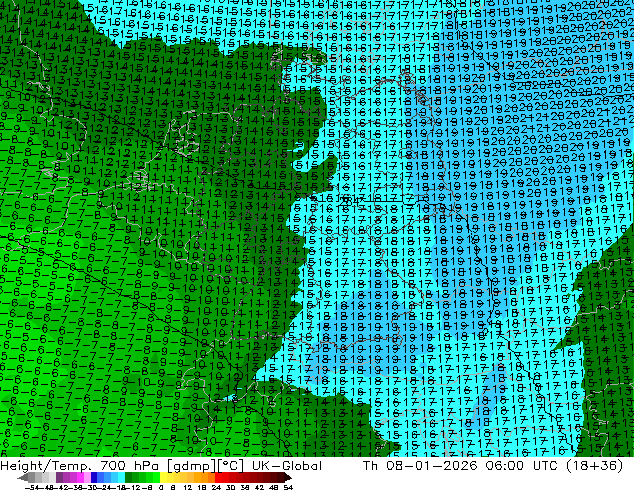Click the gray left arrow end of the color scale
The width and height of the screenshot is (634, 490).
click(x=23, y=477)
